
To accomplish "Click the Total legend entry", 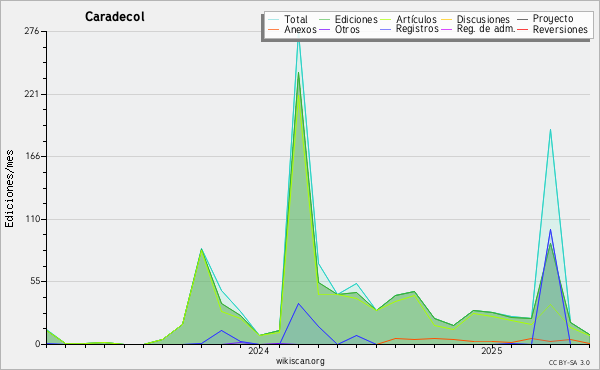I will click(x=295, y=20).
